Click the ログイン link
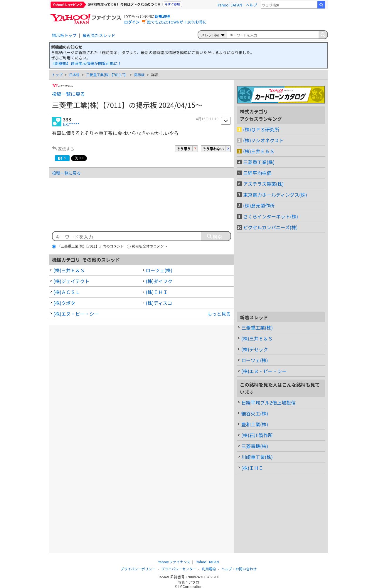The width and height of the screenshot is (377, 588). (x=132, y=22)
